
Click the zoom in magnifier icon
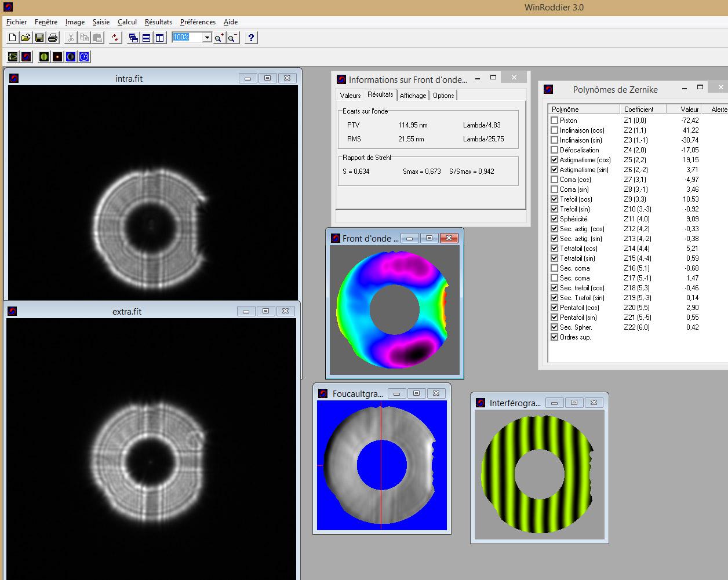(x=219, y=38)
